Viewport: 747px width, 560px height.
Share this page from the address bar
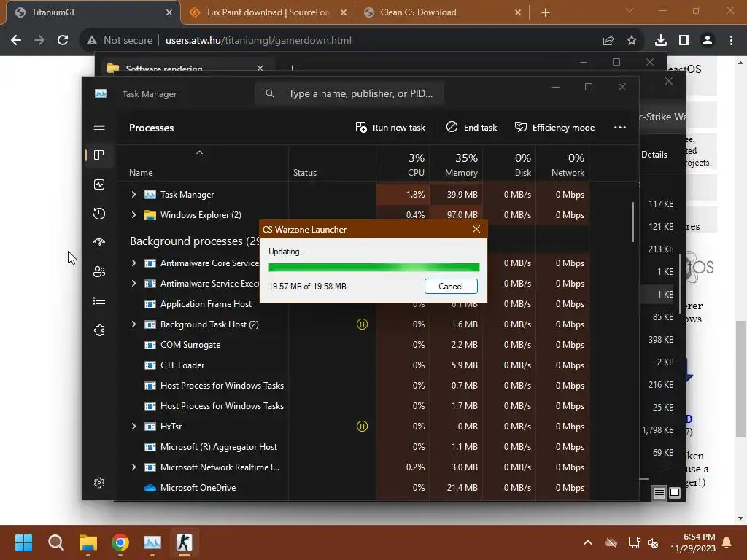tap(608, 41)
